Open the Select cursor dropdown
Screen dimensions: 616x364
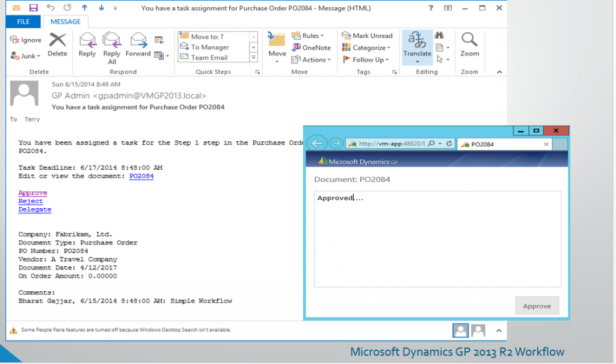[x=442, y=60]
